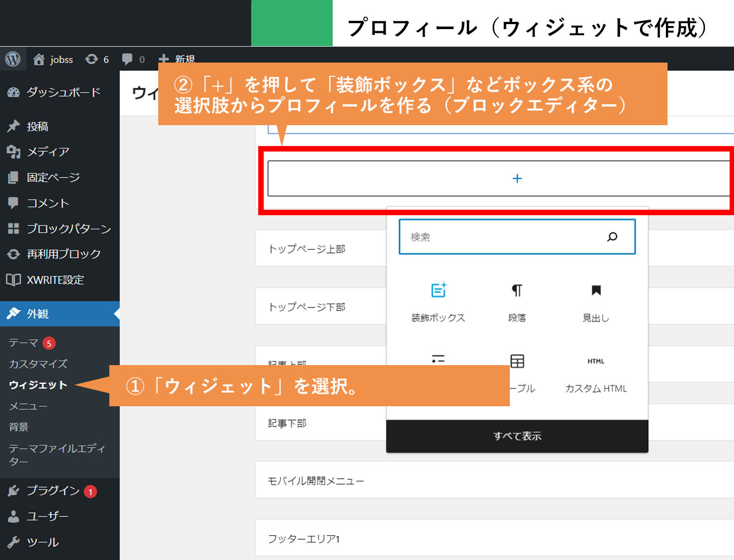Insert the 段落 paragraph block
734x560 pixels.
click(517, 302)
